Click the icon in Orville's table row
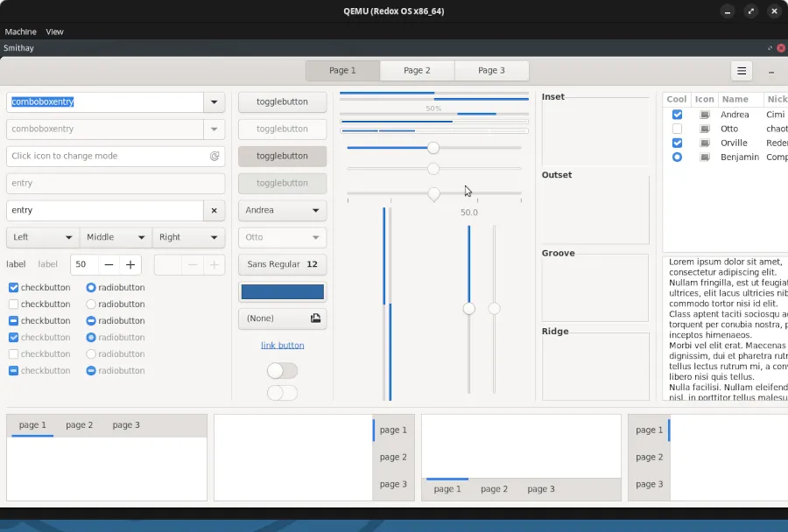Screen dimensions: 788x532 click(705, 143)
